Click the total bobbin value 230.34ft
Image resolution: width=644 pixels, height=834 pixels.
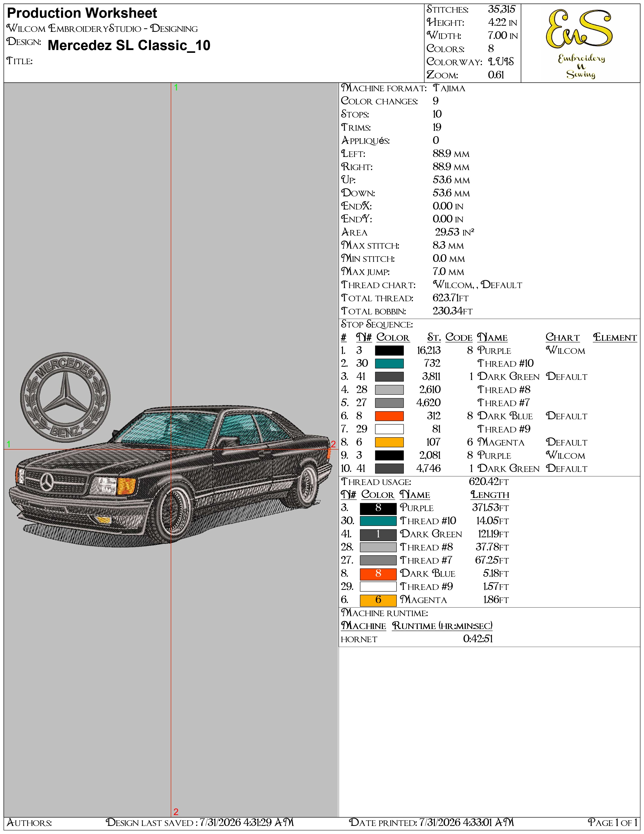click(453, 311)
